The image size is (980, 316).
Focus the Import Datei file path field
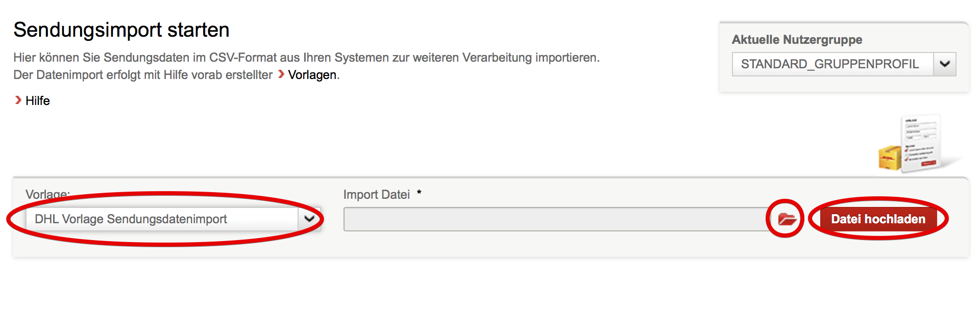click(555, 219)
